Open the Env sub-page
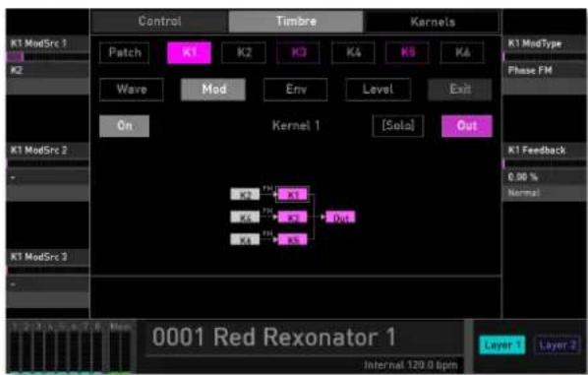Viewport: 588px width, 375px height. point(296,90)
